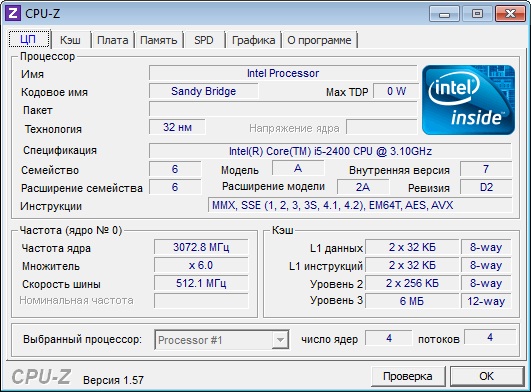
Task: Click the Уровень 3 cache 6 МБ field
Action: (x=412, y=301)
